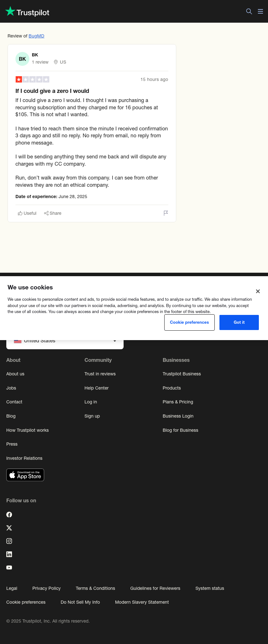Open Products footer link

[x=172, y=388]
